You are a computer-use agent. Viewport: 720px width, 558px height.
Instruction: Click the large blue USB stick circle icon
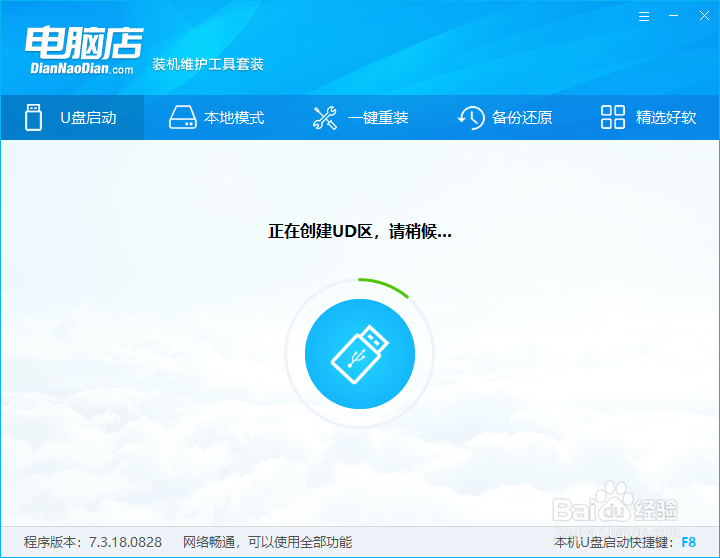[360, 354]
